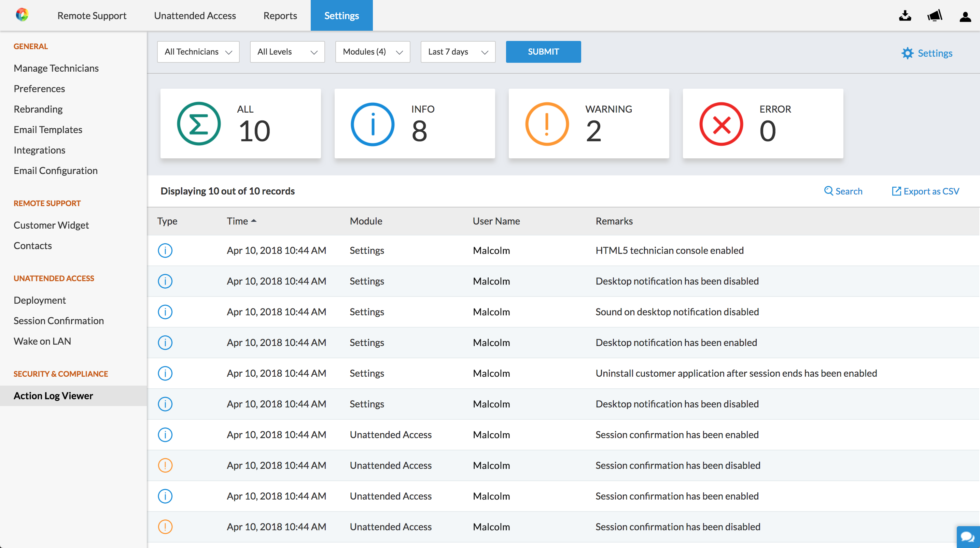Open the Reports tab

coord(280,16)
